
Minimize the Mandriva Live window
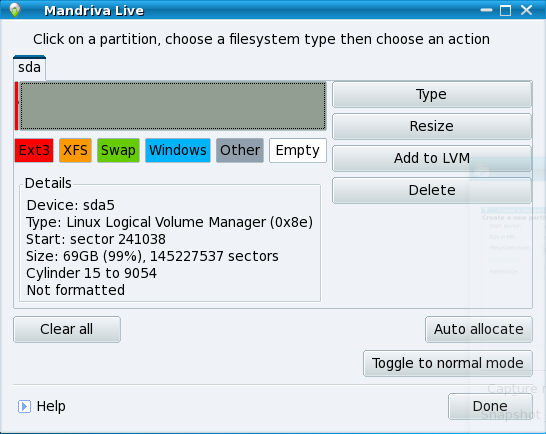[x=486, y=10]
